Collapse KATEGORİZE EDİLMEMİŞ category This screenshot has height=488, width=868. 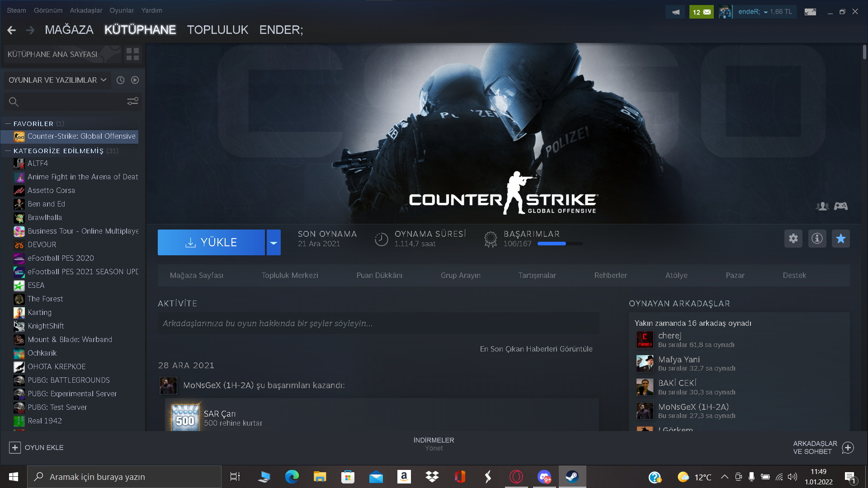[8, 150]
